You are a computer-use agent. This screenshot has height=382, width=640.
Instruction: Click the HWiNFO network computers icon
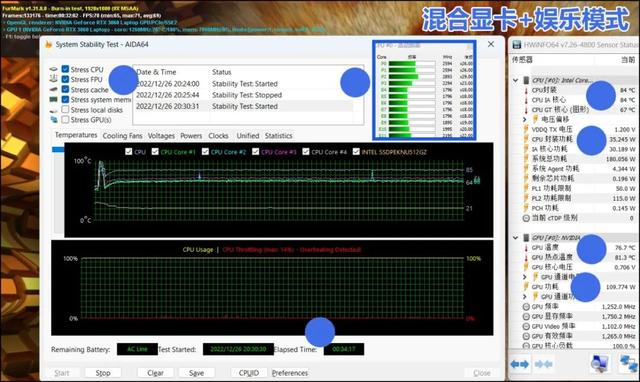(x=629, y=363)
